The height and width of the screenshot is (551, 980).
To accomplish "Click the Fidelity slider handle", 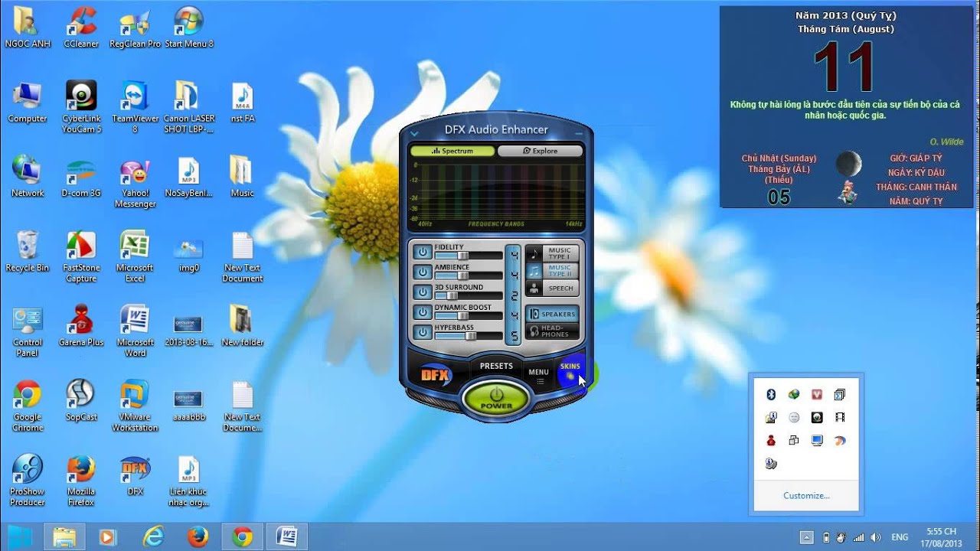I will (462, 256).
